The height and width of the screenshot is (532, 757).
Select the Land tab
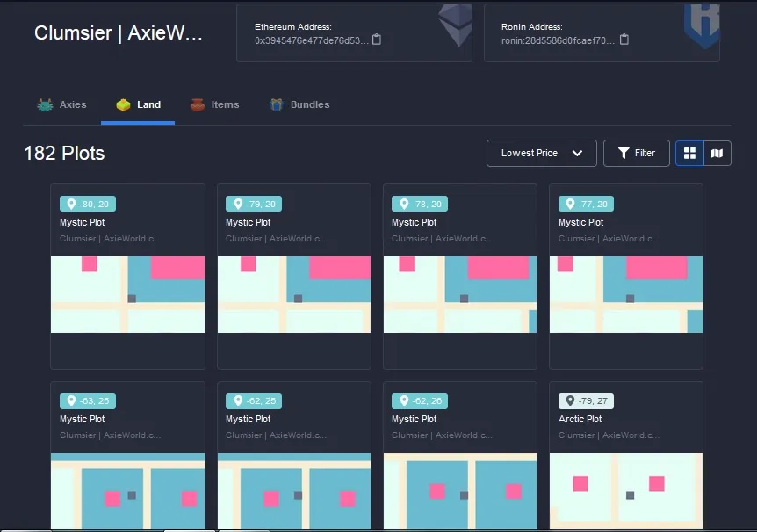(x=138, y=104)
